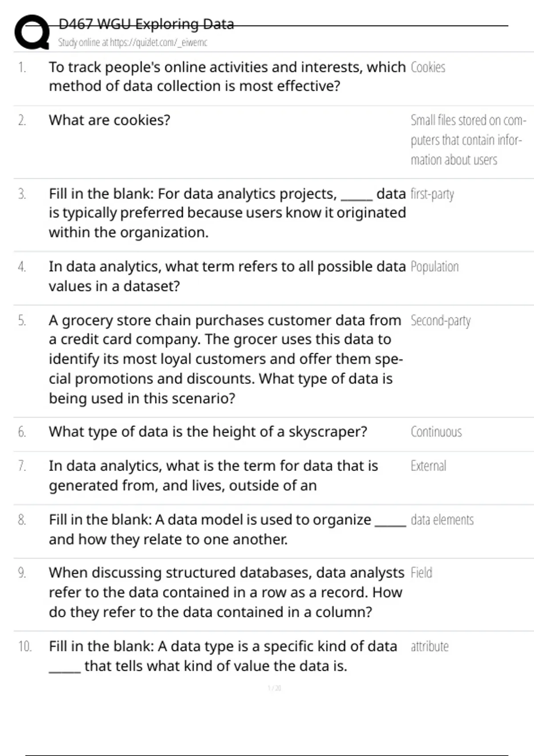The image size is (534, 756).
Task: Select the "attribute" answer text
Action: pos(429,647)
